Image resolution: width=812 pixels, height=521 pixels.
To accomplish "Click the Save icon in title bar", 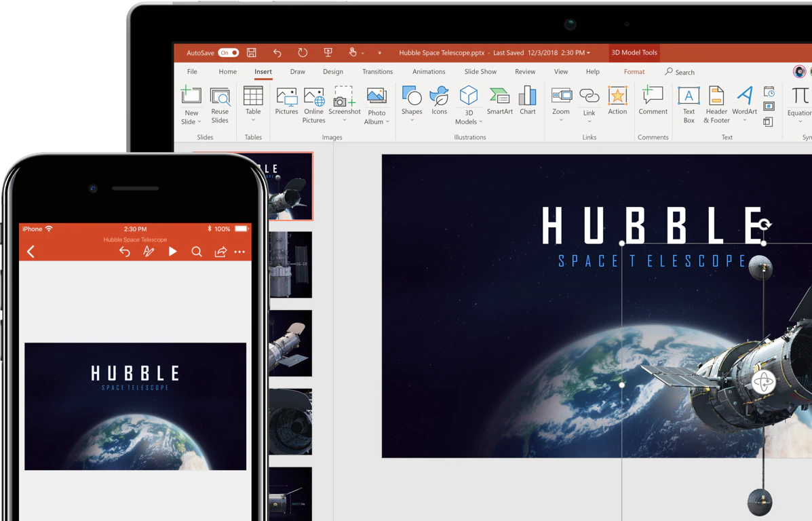I will click(252, 52).
